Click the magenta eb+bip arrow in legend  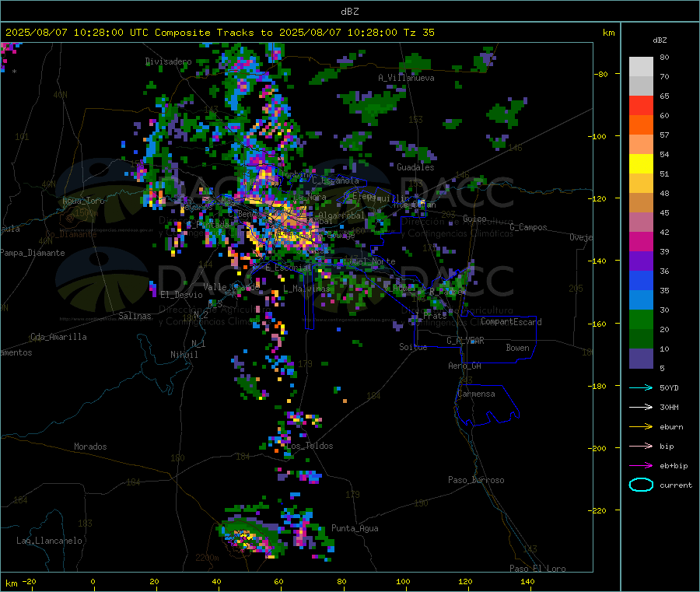pos(641,466)
